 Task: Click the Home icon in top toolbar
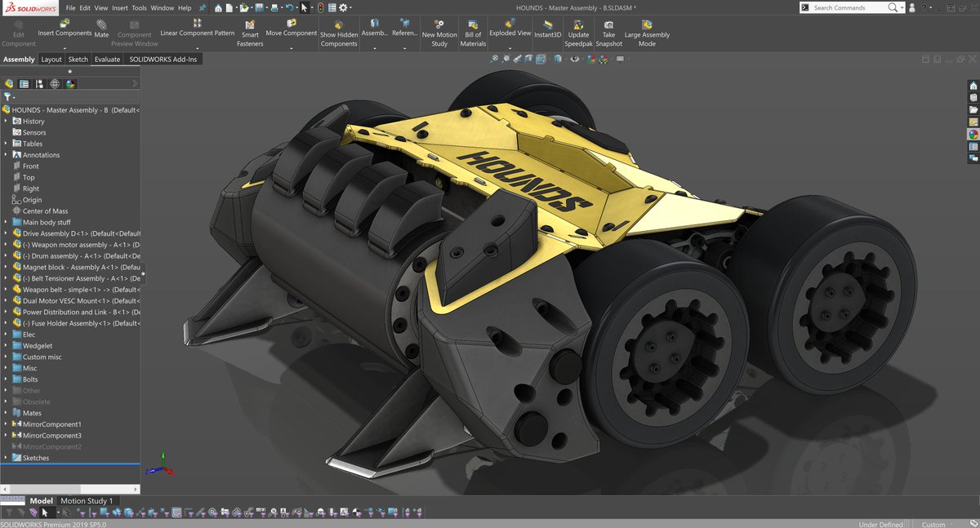218,7
